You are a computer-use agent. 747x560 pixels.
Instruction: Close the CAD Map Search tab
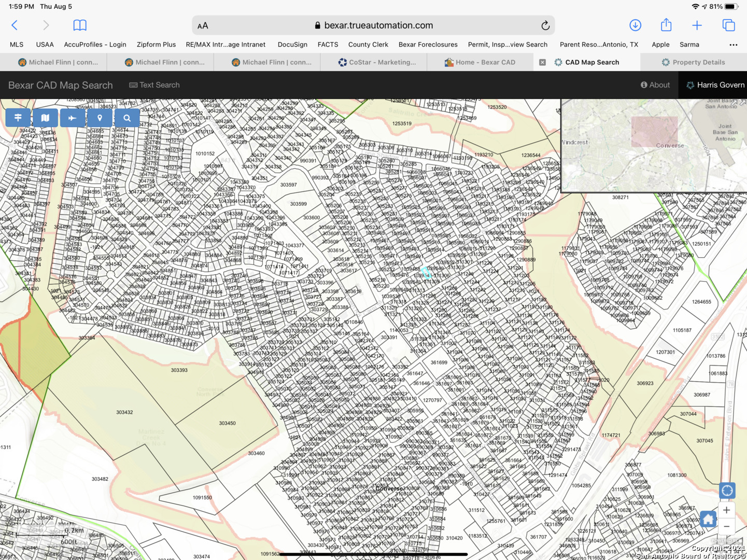click(x=542, y=62)
